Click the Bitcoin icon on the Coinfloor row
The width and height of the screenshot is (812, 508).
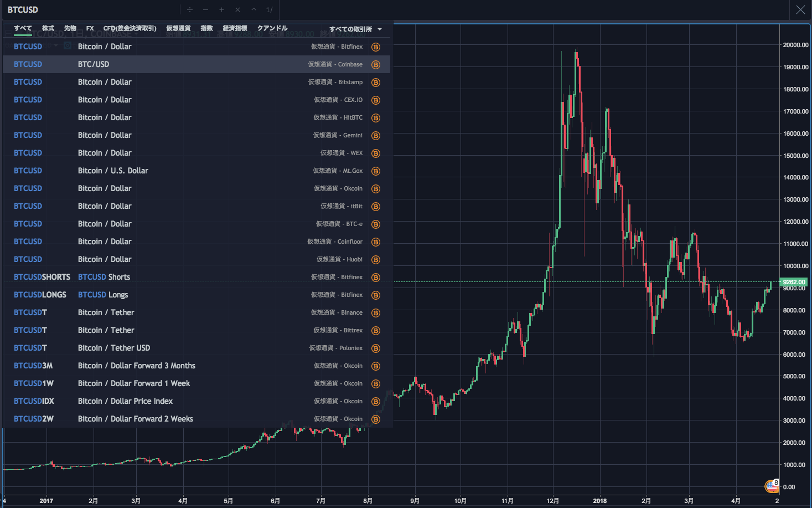click(x=376, y=242)
